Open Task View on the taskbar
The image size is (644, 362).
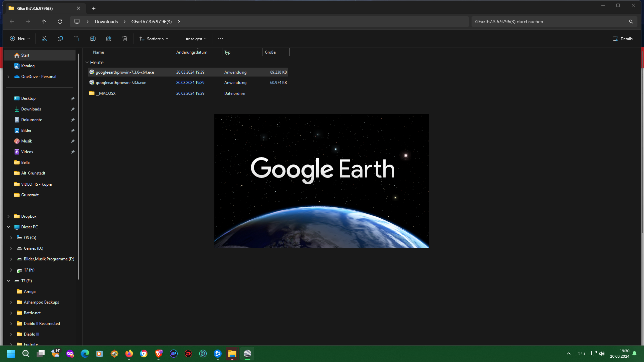coord(41,354)
